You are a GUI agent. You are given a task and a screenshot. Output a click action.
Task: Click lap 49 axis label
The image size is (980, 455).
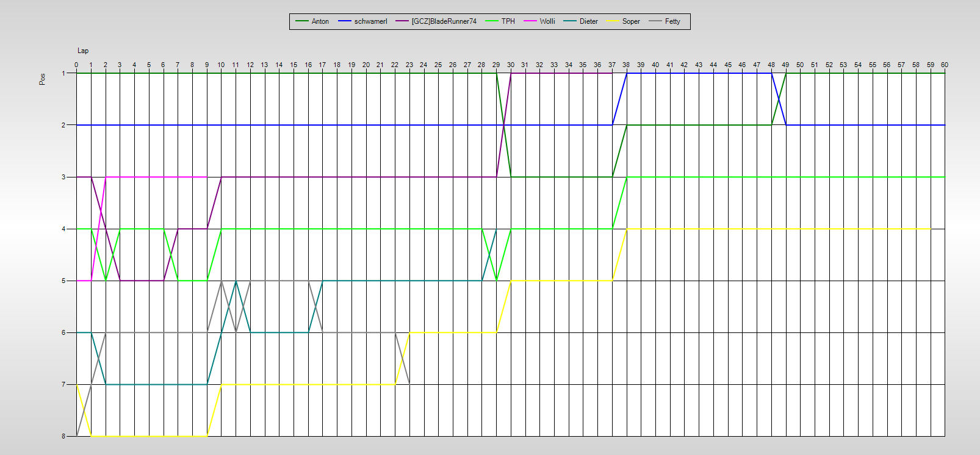[x=785, y=65]
